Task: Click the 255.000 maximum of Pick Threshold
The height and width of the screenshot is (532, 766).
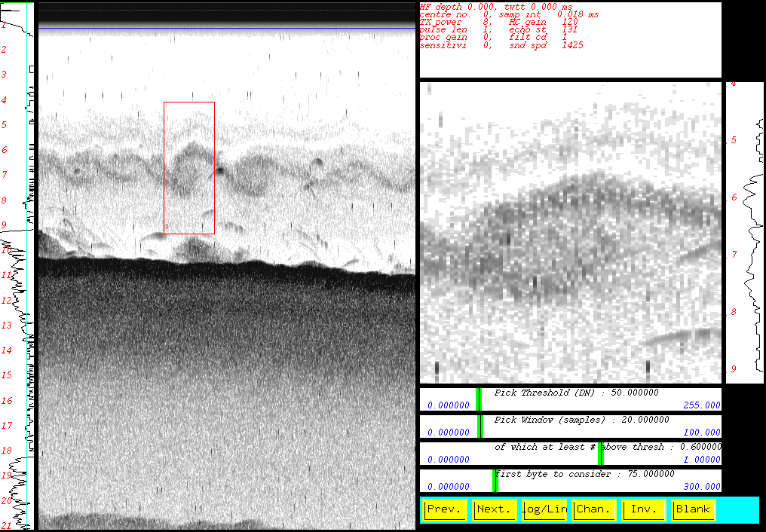Action: [702, 405]
